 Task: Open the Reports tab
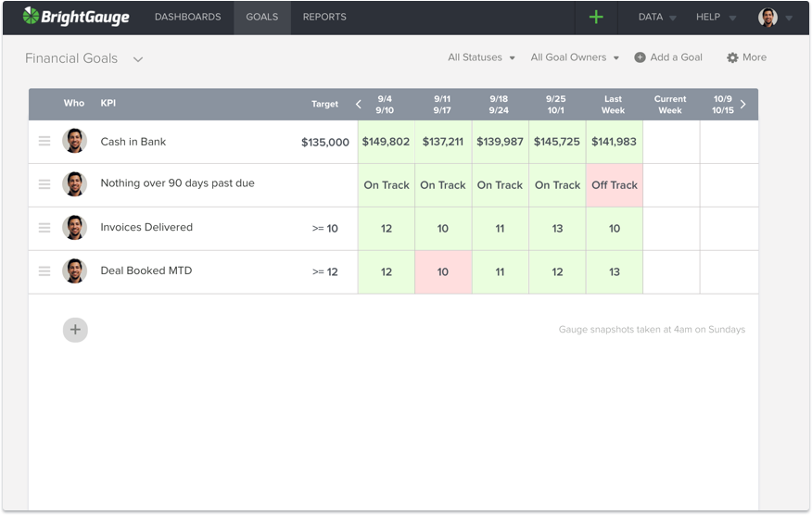pos(324,17)
